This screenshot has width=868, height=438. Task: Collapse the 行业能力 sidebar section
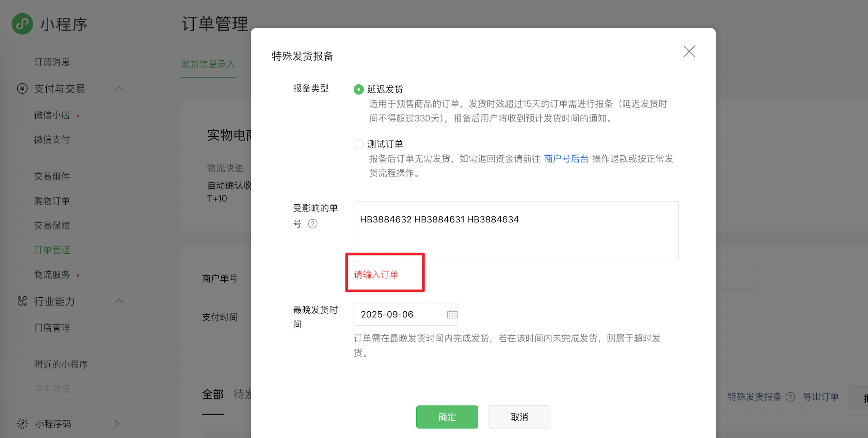[119, 301]
